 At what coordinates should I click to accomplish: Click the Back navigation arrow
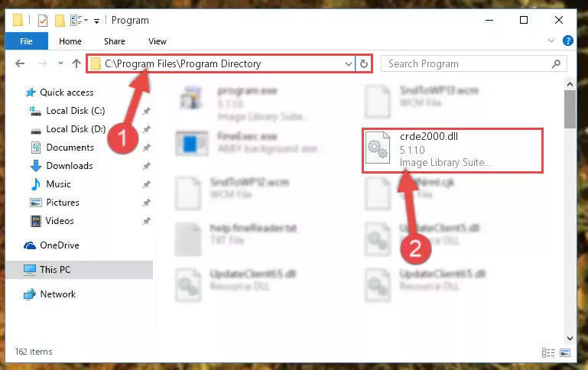pyautogui.click(x=20, y=63)
